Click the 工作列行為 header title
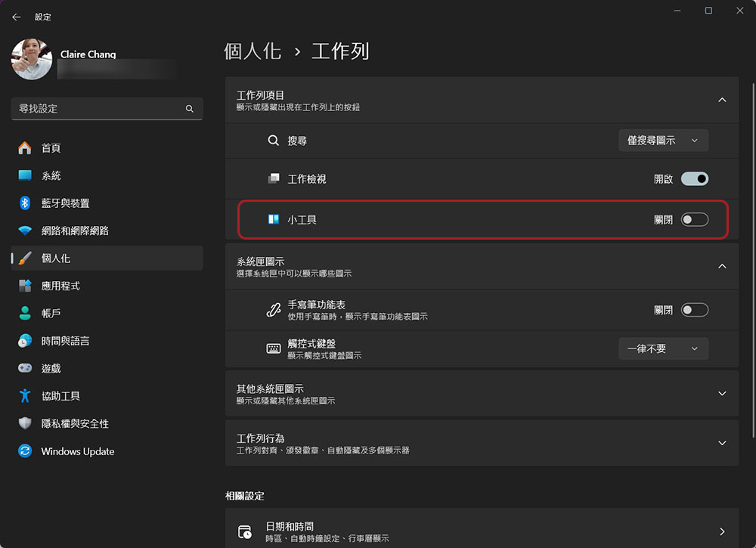This screenshot has width=756, height=548. [x=260, y=438]
